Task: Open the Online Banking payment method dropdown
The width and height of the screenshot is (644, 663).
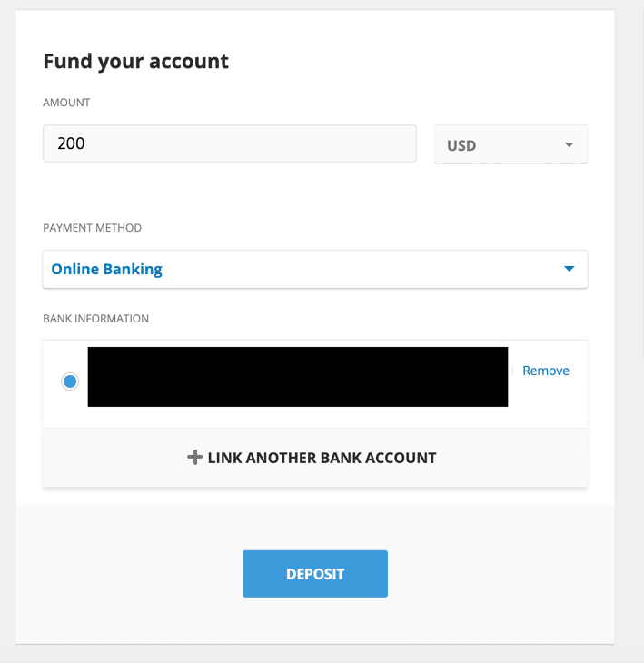Action: pyautogui.click(x=314, y=269)
